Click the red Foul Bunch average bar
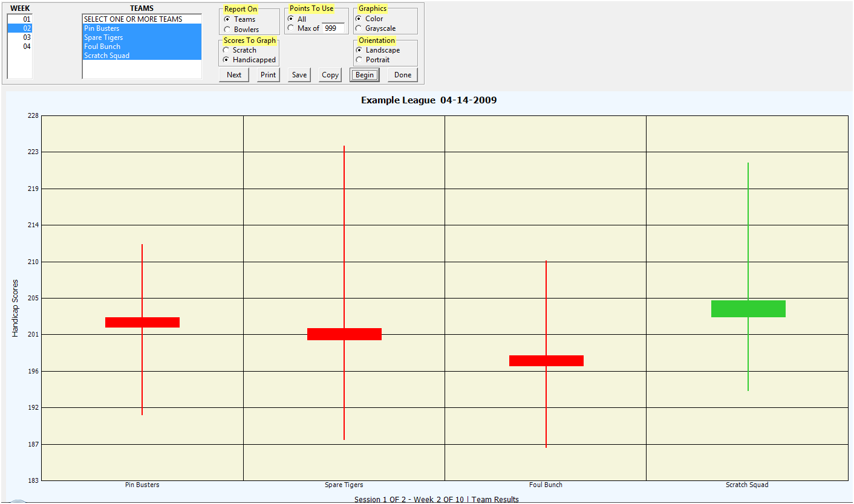854x504 pixels. point(546,361)
